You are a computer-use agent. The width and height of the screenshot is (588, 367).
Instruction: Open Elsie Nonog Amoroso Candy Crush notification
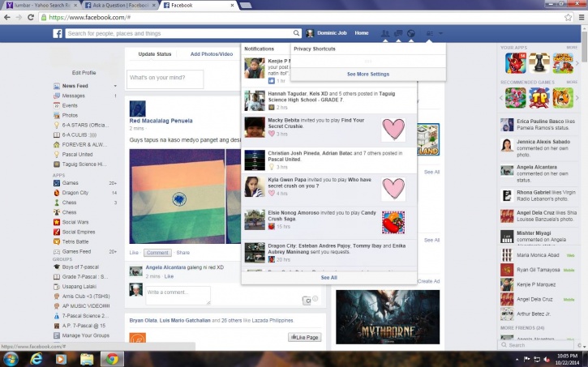point(329,223)
